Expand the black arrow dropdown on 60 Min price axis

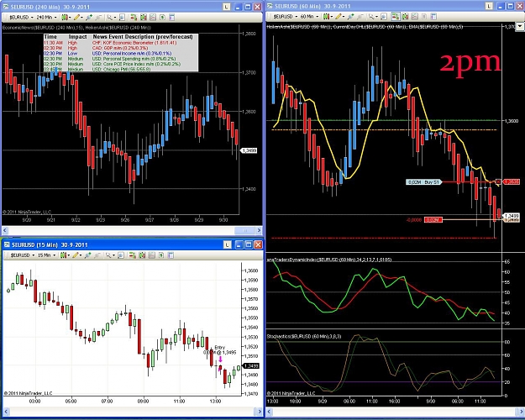520,26
